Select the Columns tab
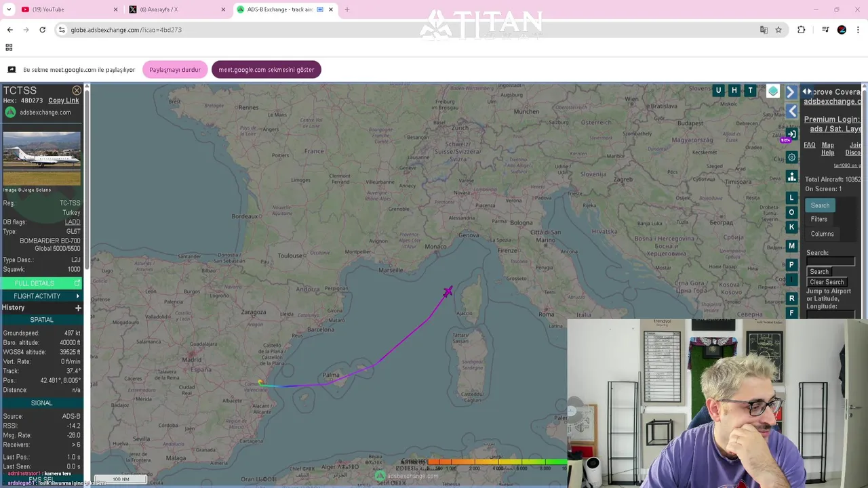 pyautogui.click(x=822, y=234)
